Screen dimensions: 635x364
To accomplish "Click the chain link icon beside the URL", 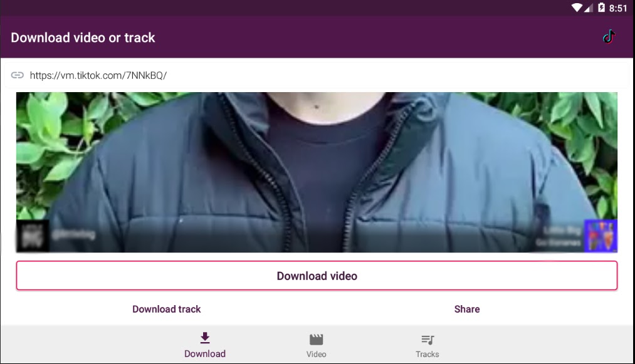I will tap(18, 75).
